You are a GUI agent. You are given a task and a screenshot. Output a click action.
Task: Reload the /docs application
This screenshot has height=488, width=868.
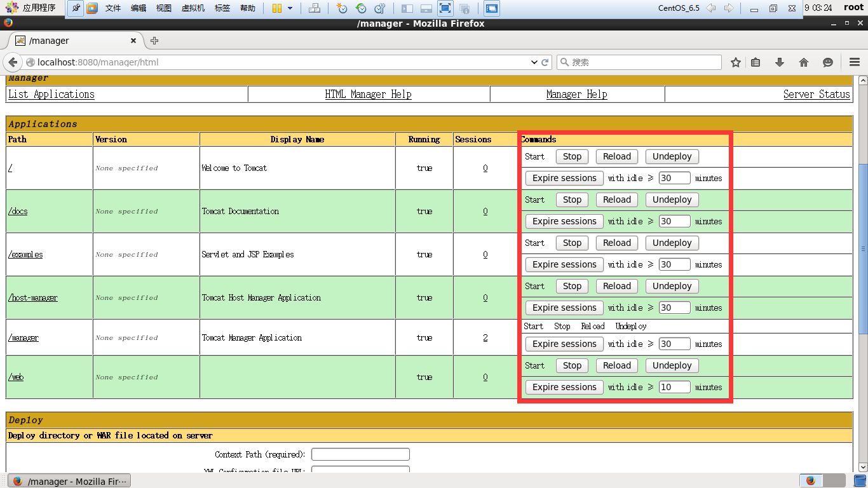(617, 200)
